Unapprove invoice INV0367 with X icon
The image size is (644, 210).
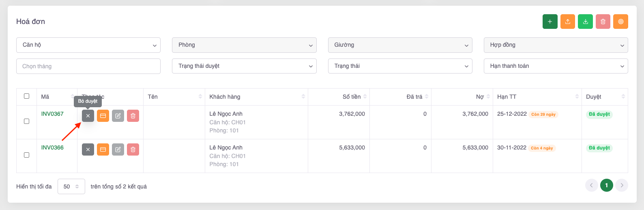[x=88, y=116]
